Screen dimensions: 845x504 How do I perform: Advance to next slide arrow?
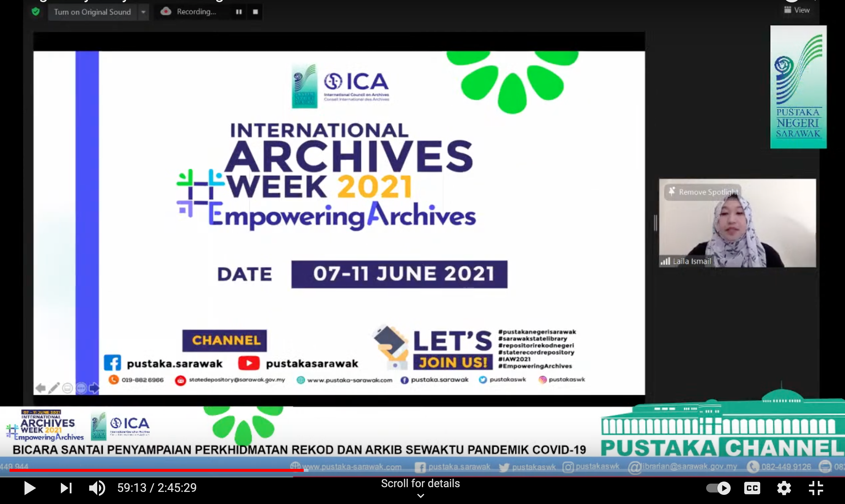point(94,388)
